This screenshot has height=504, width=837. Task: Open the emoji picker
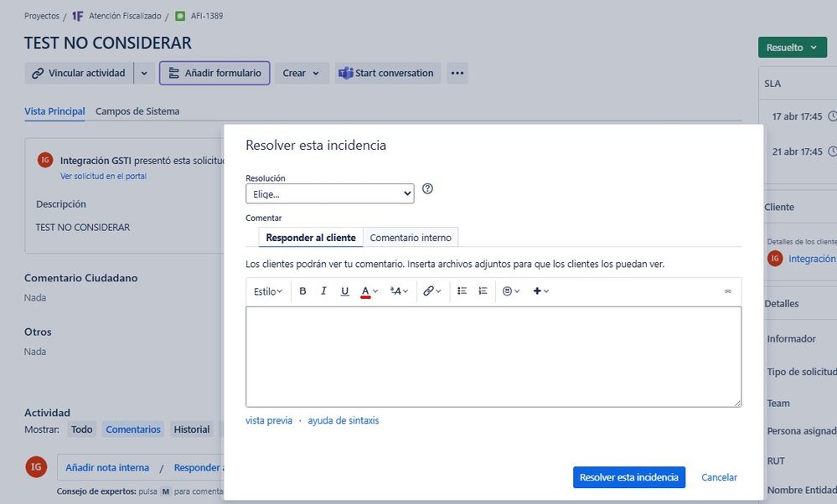pyautogui.click(x=511, y=291)
